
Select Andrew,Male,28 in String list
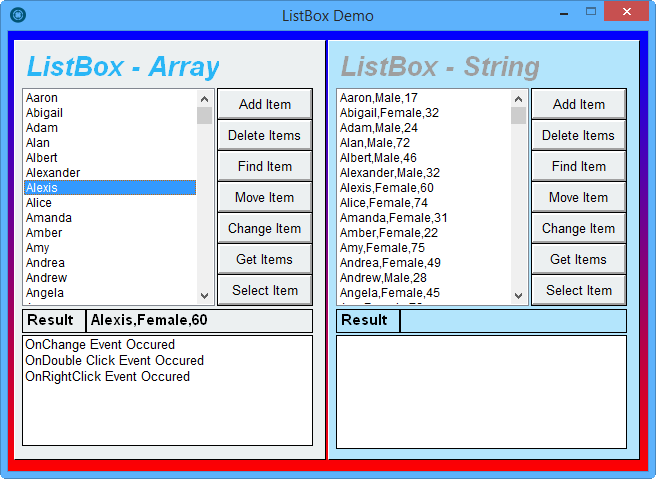(424, 277)
